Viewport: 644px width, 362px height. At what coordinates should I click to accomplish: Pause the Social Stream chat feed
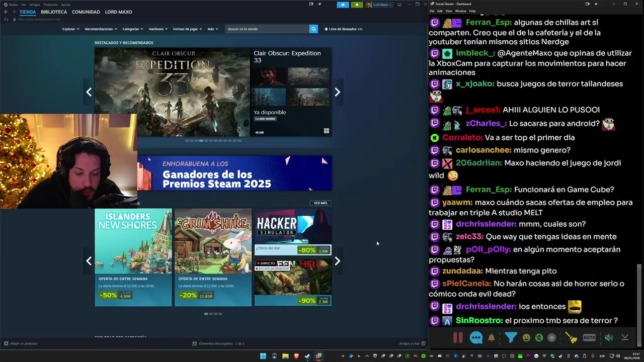pos(458,338)
